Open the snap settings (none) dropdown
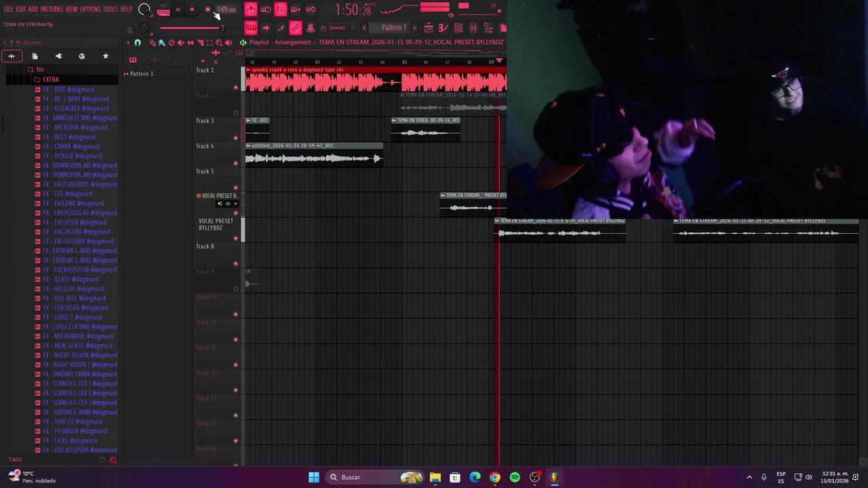Viewport: 868px width, 488px height. (x=337, y=28)
